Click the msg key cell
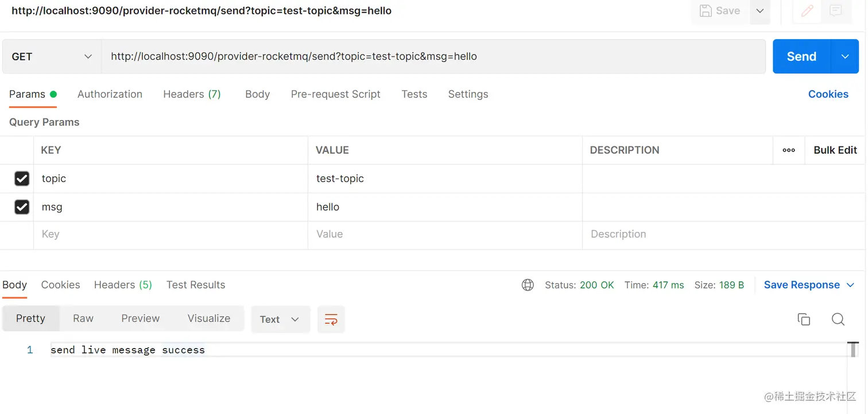868x414 pixels. point(170,207)
